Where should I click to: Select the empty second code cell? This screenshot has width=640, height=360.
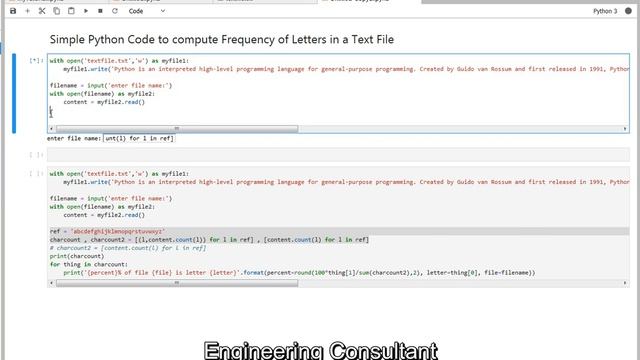coord(338,155)
